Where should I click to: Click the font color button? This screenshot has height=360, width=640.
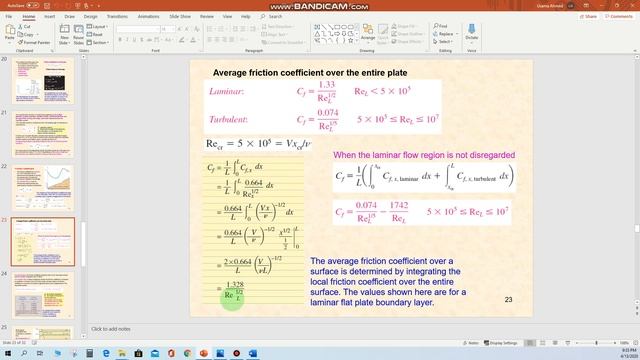tap(194, 40)
